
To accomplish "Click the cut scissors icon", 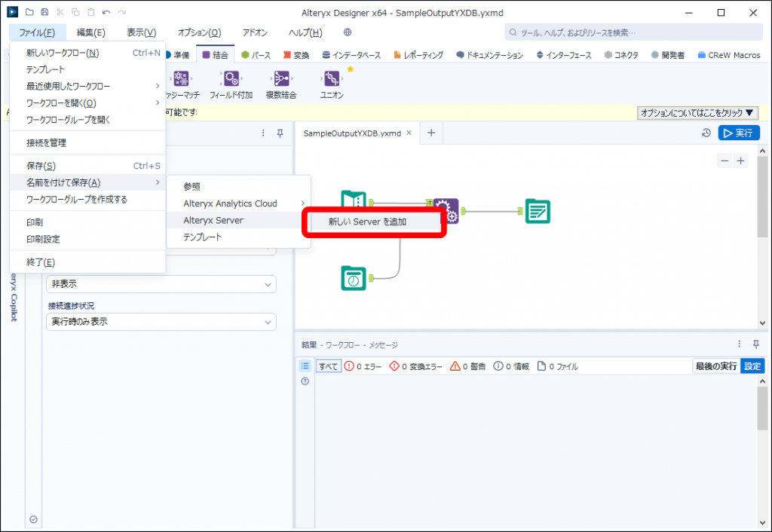I will coord(60,12).
